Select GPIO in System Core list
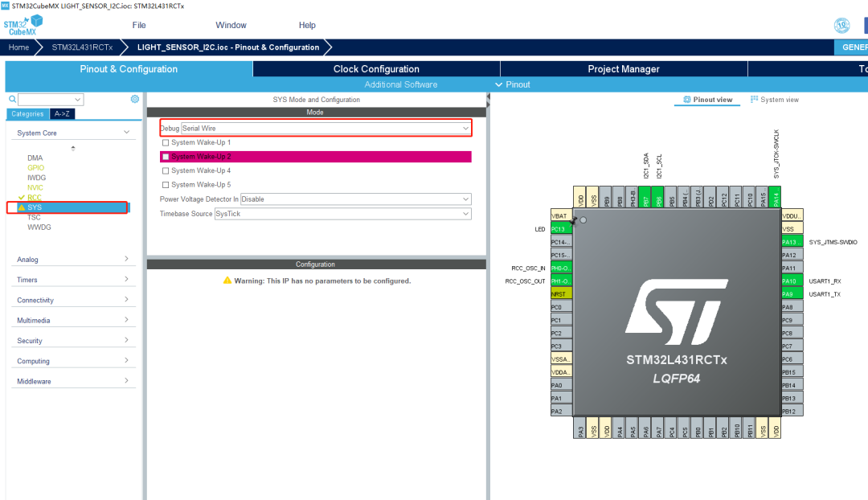Screen dimensions: 868x500 36,168
